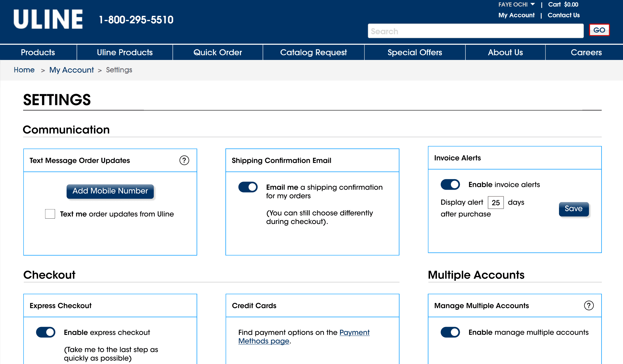Open the Catalog Request page
623x364 pixels.
tap(313, 52)
